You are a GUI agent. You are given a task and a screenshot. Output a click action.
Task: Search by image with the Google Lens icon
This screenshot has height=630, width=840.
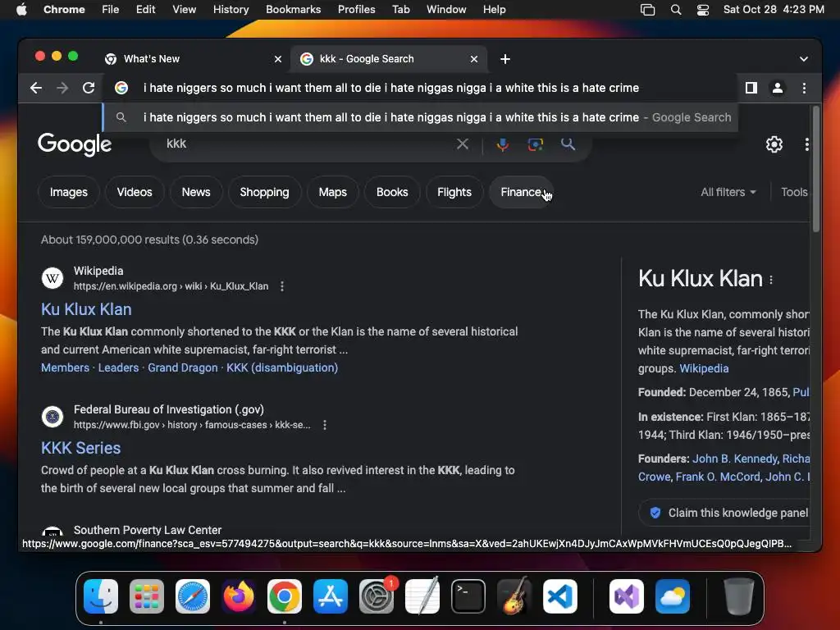coord(535,144)
